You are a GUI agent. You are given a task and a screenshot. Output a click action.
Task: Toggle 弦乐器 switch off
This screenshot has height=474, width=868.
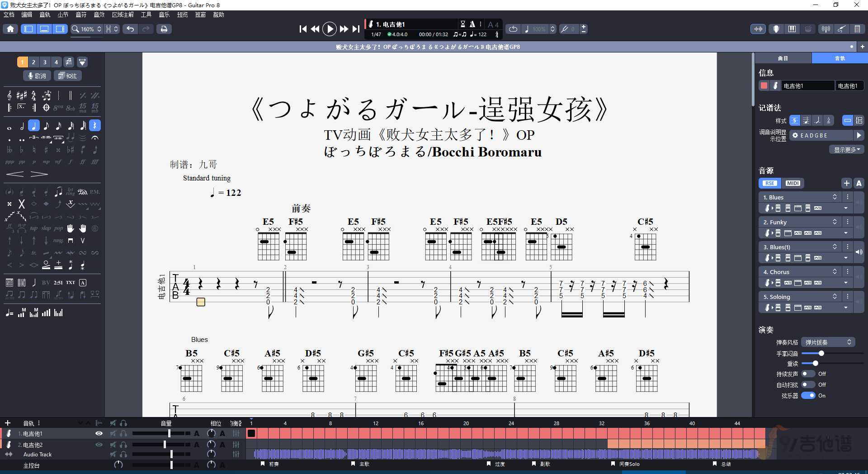point(808,396)
